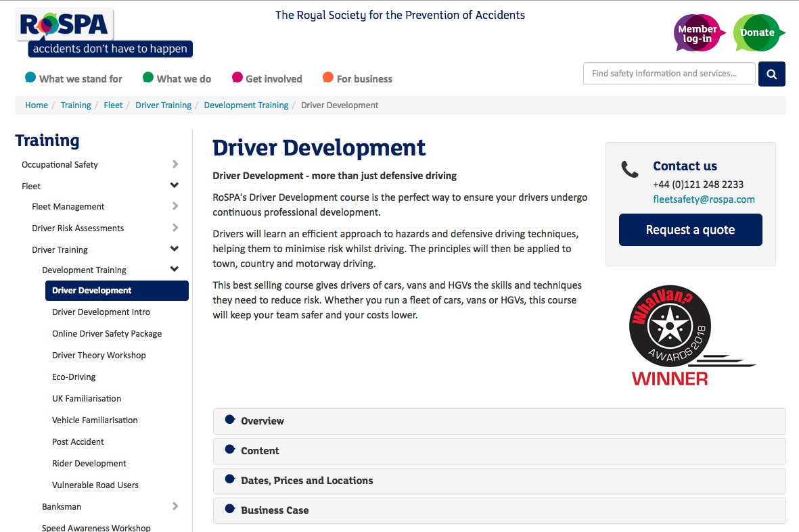Open Speed Awareness Workshop
Viewport: 799px width, 532px height.
(96, 527)
